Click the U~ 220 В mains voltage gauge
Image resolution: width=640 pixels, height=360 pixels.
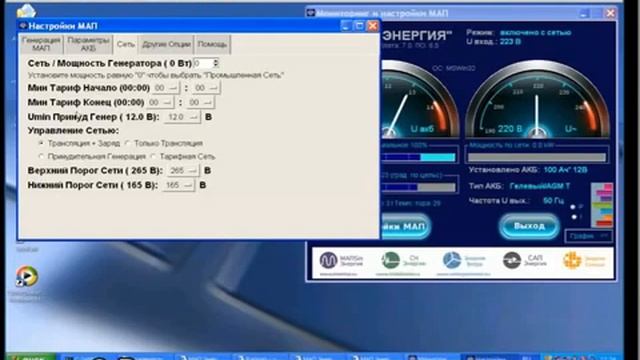tap(537, 100)
